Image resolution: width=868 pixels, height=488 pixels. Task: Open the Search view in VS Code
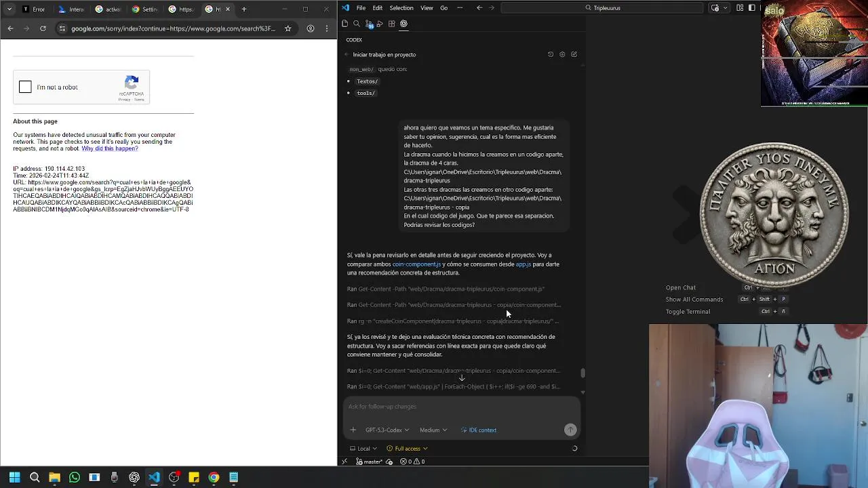point(357,24)
